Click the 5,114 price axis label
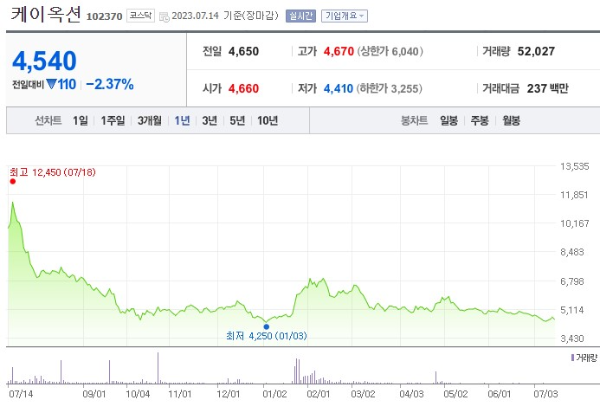Image resolution: width=600 pixels, height=411 pixels. coord(572,310)
